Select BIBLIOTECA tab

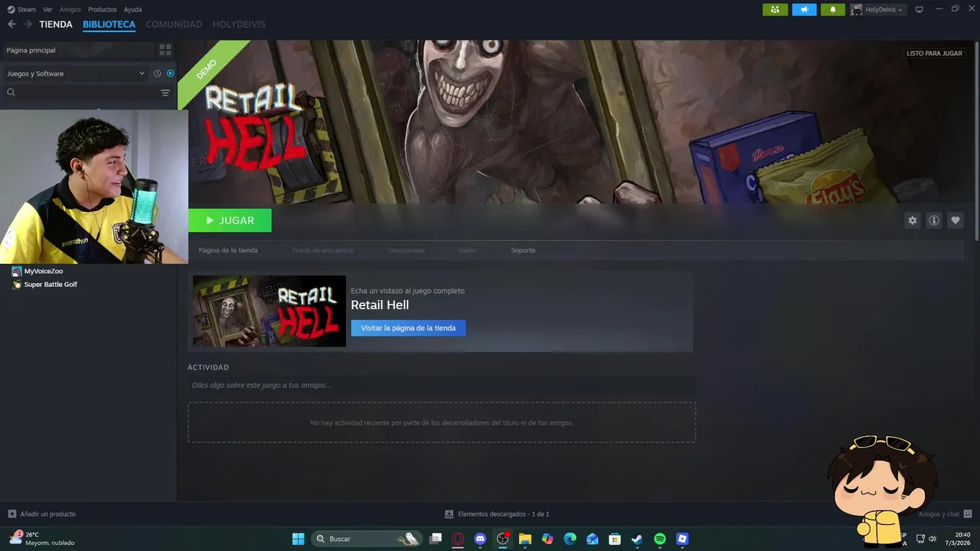tap(109, 24)
